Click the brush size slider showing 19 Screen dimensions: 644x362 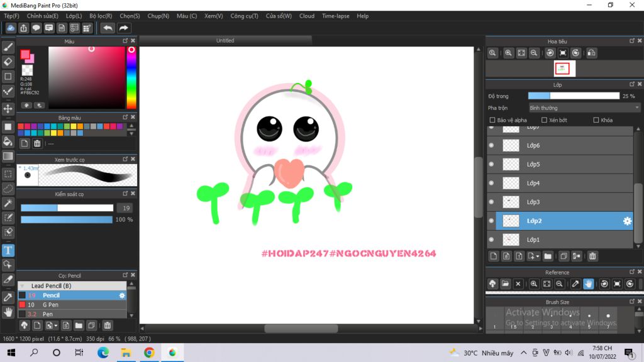tap(67, 208)
